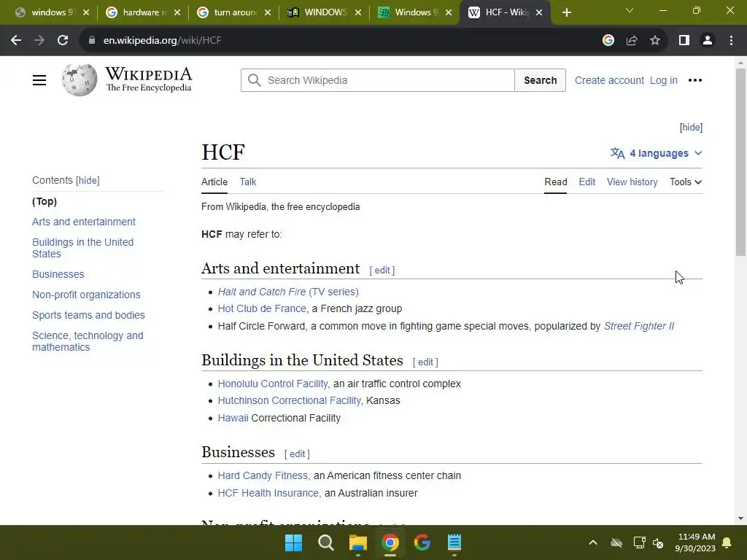
Task: Jump to Arts and entertainment in Contents
Action: (84, 222)
